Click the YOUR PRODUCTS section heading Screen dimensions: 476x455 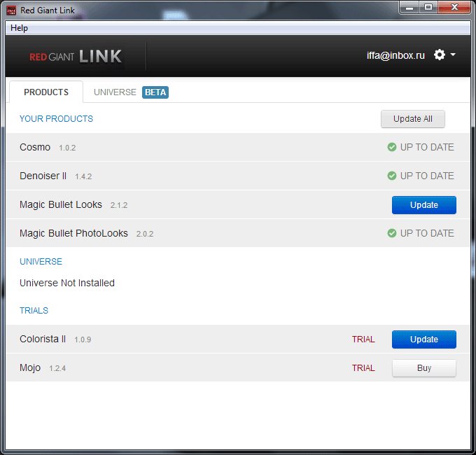coord(56,119)
